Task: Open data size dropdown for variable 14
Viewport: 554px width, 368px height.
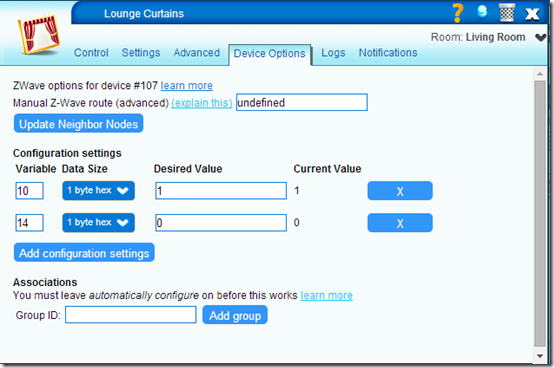Action: pyautogui.click(x=98, y=222)
